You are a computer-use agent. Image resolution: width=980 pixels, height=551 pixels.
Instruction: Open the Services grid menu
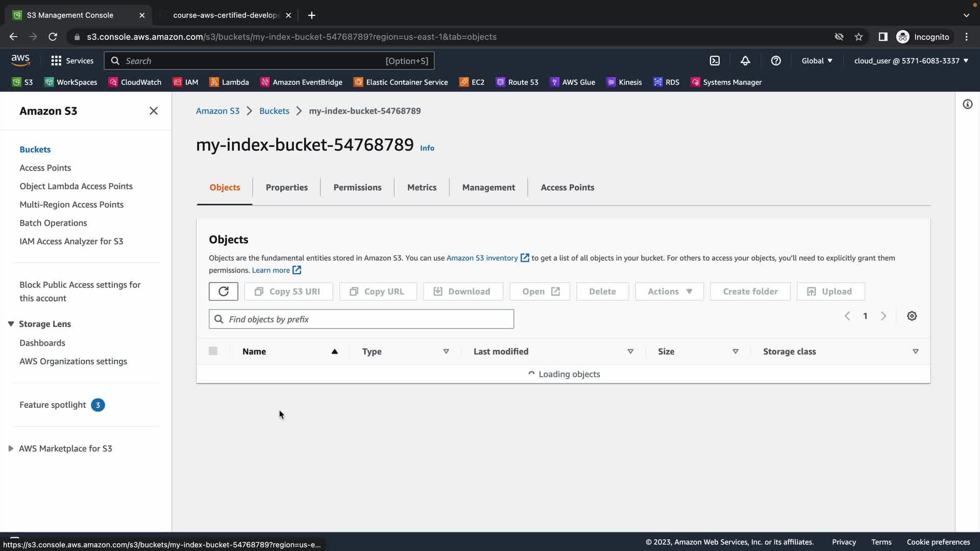[72, 61]
